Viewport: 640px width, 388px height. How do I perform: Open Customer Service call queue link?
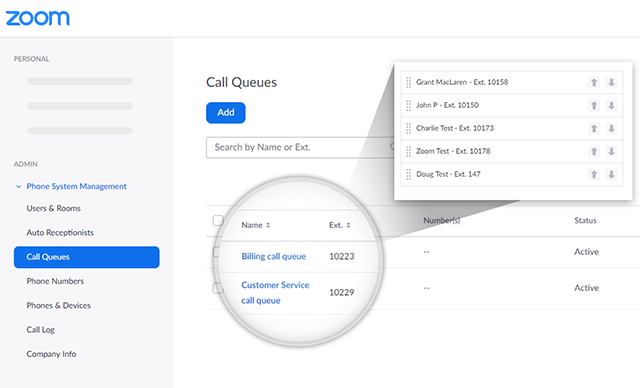pos(275,293)
